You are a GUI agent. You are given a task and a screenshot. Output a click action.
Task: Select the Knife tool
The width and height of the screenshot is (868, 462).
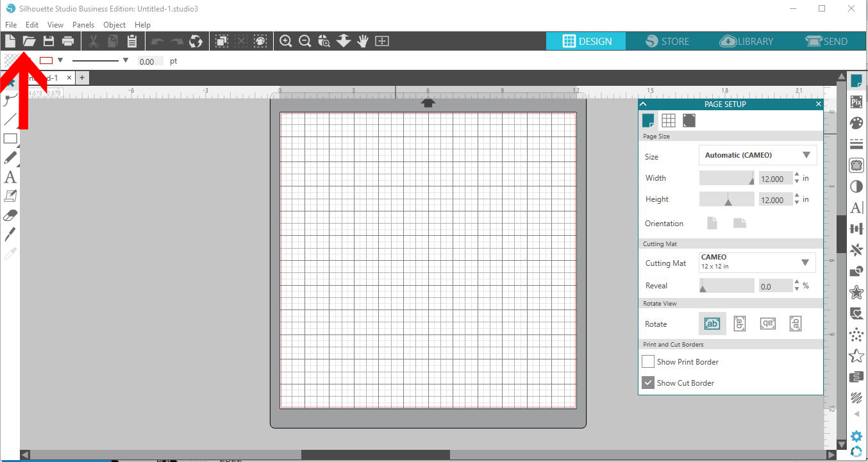[10, 235]
